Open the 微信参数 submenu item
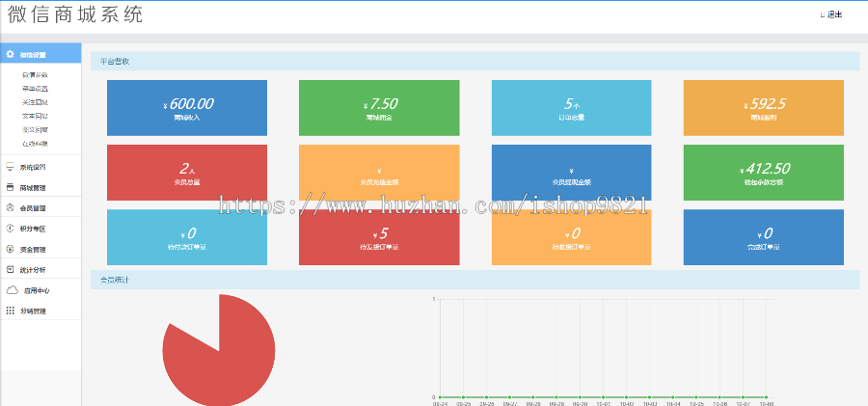This screenshot has height=406, width=868. (x=35, y=75)
